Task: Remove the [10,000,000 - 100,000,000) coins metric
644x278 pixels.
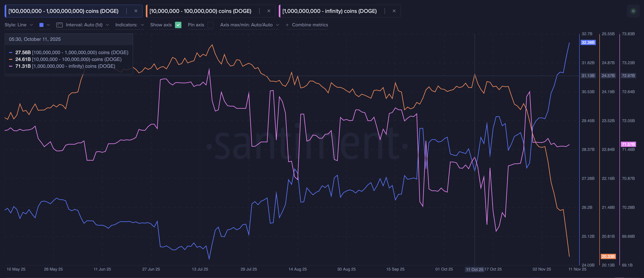Action: 269,11
